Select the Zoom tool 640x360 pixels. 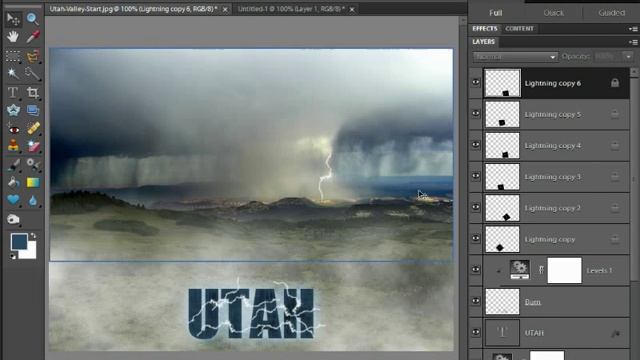point(33,19)
